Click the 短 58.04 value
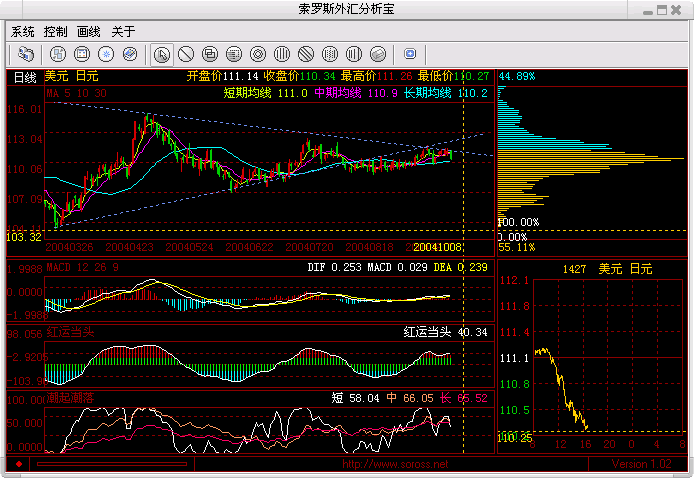This screenshot has width=694, height=478. [355, 398]
